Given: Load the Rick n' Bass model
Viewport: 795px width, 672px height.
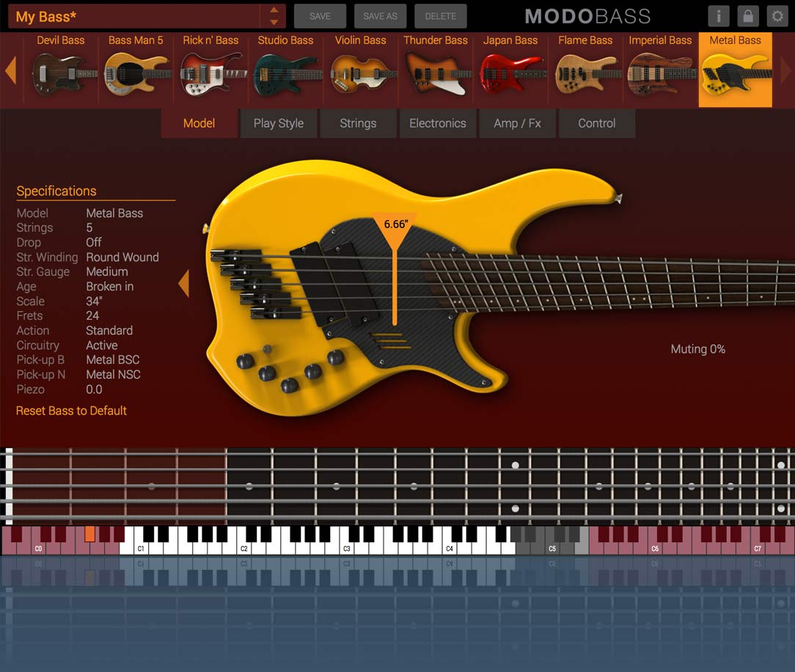Looking at the screenshot, I should coord(211,71).
